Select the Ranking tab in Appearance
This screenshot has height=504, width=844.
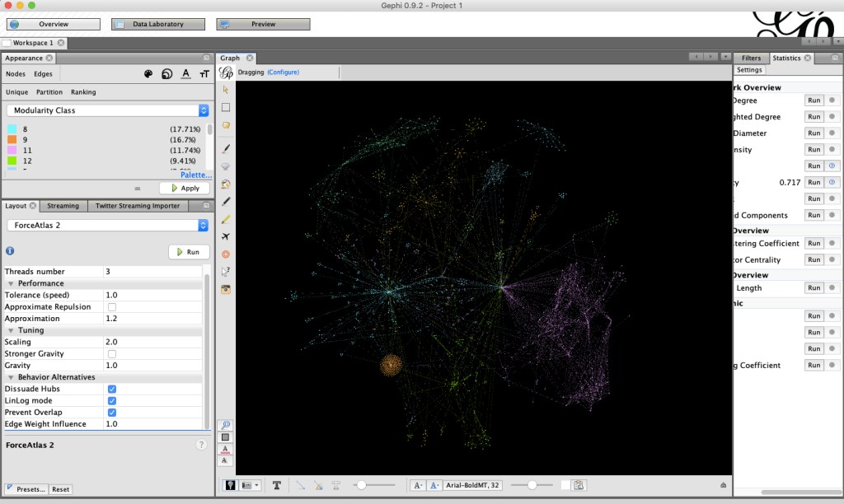83,92
